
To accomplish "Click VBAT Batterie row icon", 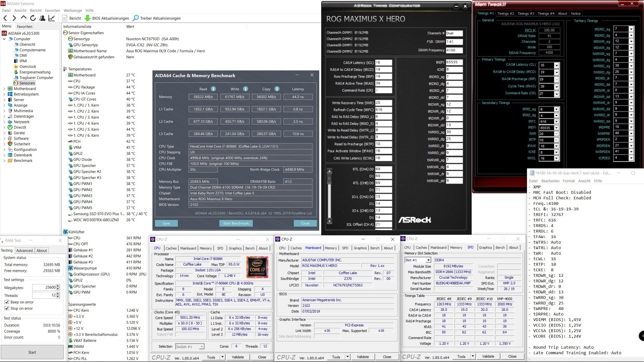I will coord(70,340).
